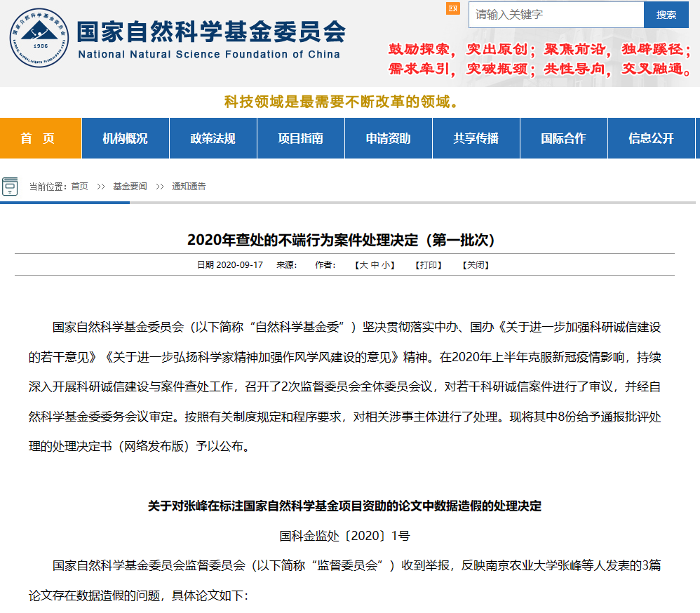Viewport: 700px width, 613px height.
Task: Set article font size to 小
Action: (x=386, y=265)
